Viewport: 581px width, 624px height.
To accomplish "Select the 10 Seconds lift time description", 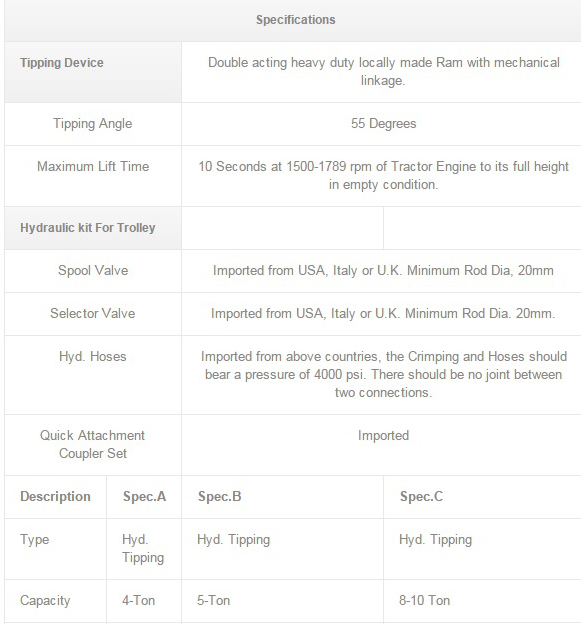I will [383, 176].
